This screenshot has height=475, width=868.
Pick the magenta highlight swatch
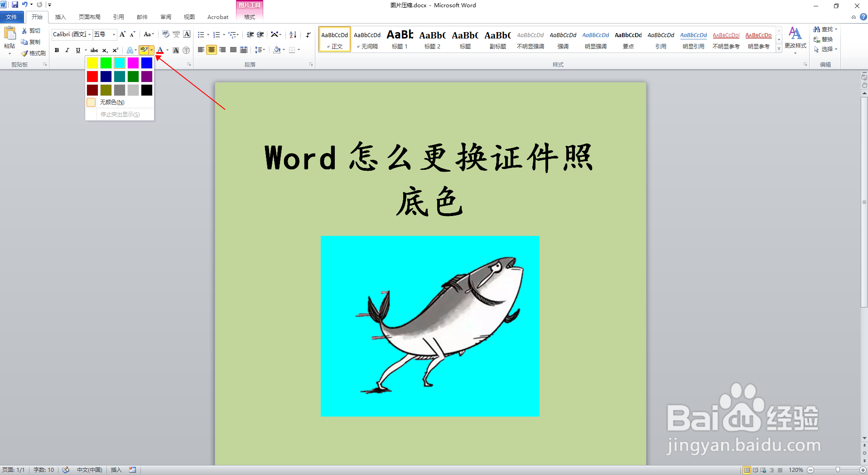(x=133, y=63)
